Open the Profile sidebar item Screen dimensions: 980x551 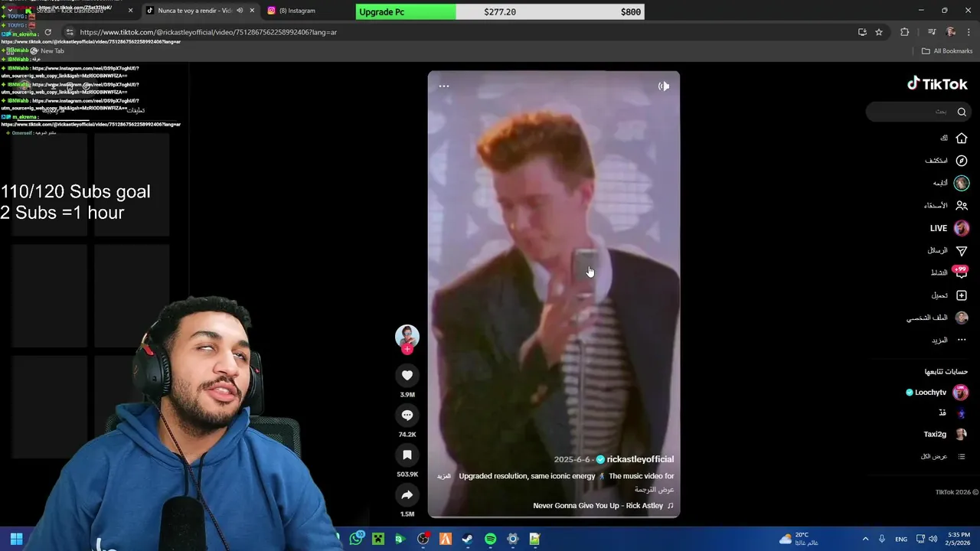click(937, 318)
